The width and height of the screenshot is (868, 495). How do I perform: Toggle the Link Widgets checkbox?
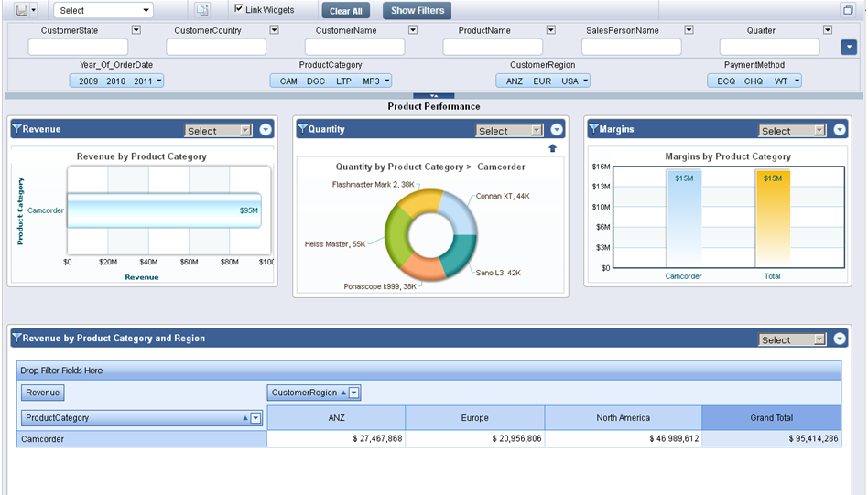pos(239,9)
